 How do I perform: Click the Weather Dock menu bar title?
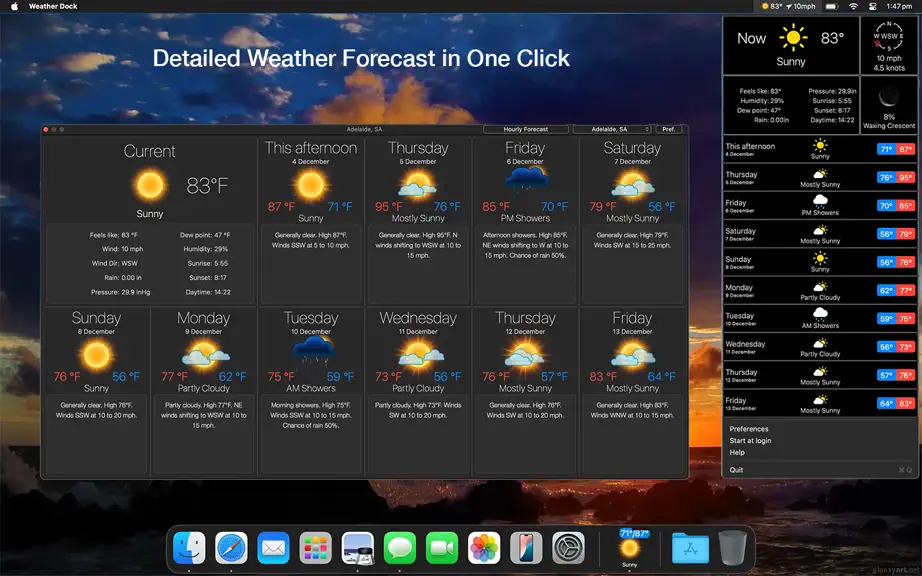tap(53, 6)
